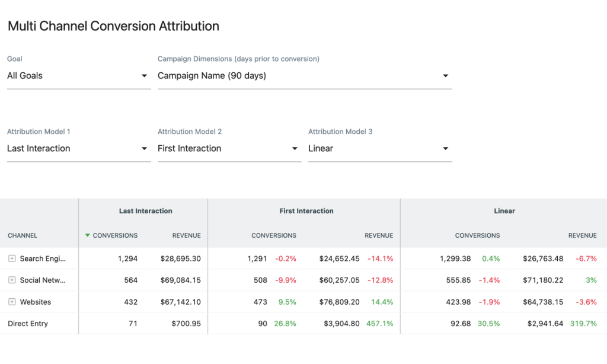Screen dimensions: 607x364
Task: Click the Campaign Dimensions caret icon
Action: click(x=445, y=76)
